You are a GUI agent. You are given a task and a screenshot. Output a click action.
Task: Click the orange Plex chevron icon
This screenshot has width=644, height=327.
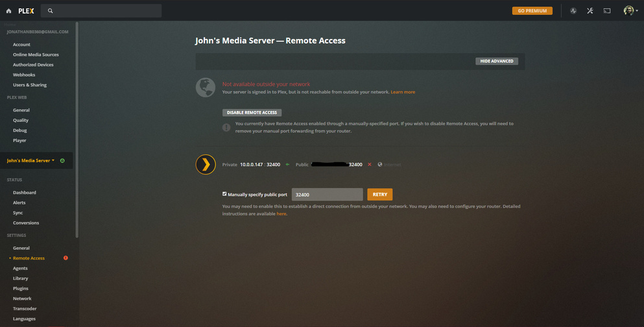[206, 164]
